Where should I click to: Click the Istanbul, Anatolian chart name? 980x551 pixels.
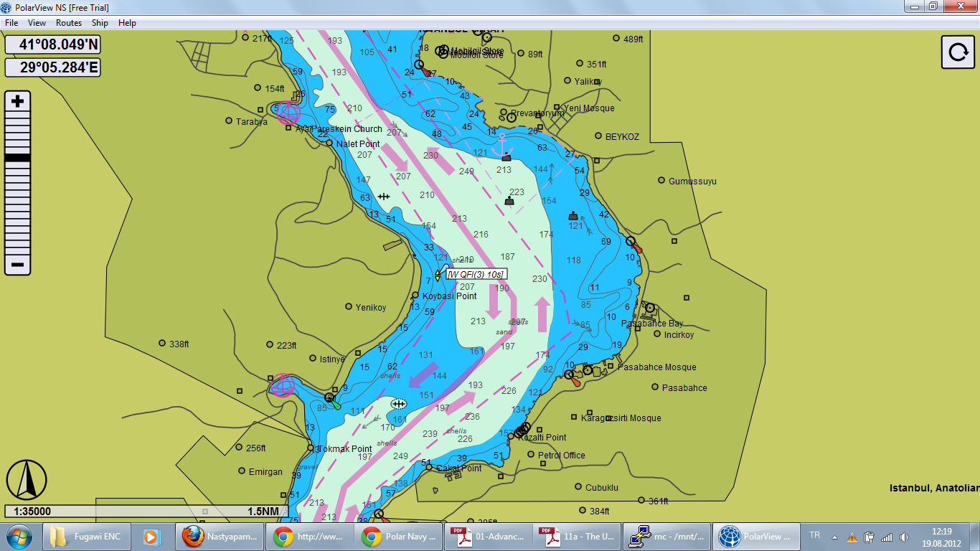934,488
